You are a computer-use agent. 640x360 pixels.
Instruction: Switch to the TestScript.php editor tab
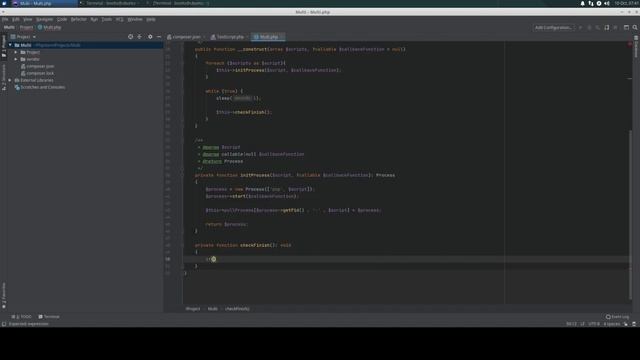229,37
